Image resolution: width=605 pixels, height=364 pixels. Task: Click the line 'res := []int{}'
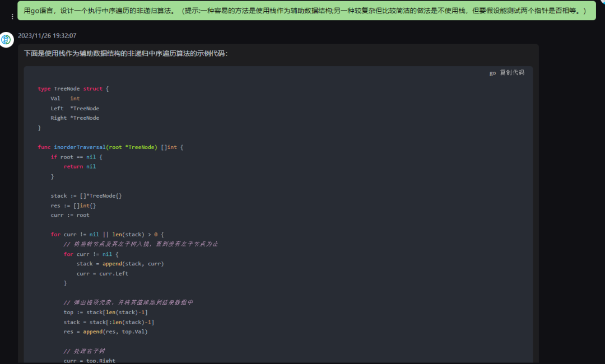point(73,206)
